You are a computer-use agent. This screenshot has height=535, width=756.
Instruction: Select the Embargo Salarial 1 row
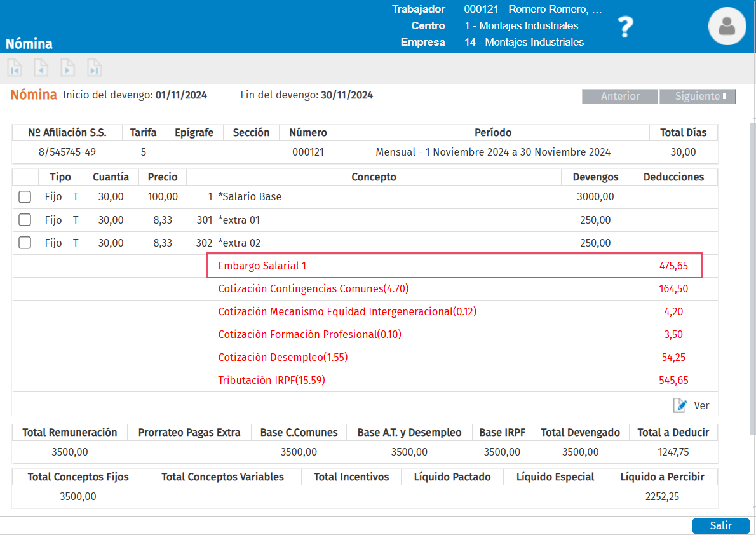(454, 266)
